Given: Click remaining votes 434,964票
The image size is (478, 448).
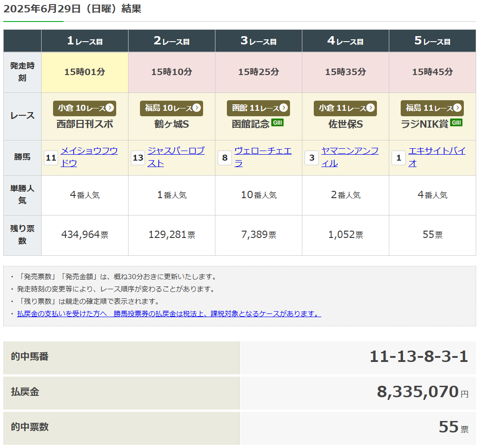Looking at the screenshot, I should coord(85,235).
